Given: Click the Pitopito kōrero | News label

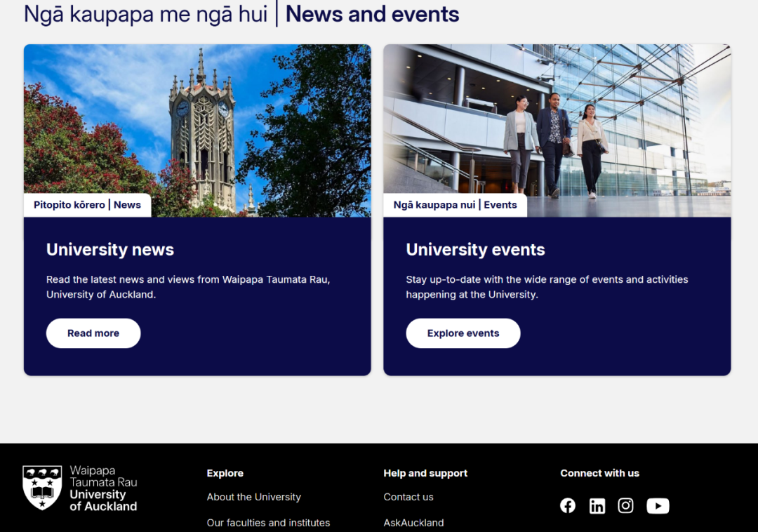Looking at the screenshot, I should (87, 205).
